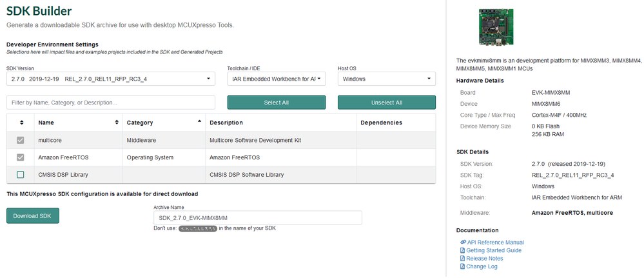This screenshot has height=278, width=644.
Task: Open the SDK Version dropdown
Action: [x=111, y=79]
